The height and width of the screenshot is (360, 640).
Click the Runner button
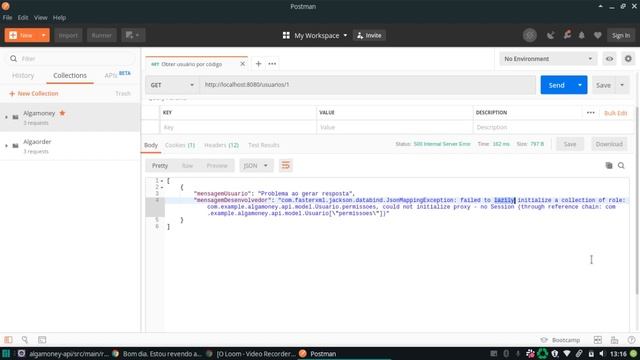(x=102, y=36)
